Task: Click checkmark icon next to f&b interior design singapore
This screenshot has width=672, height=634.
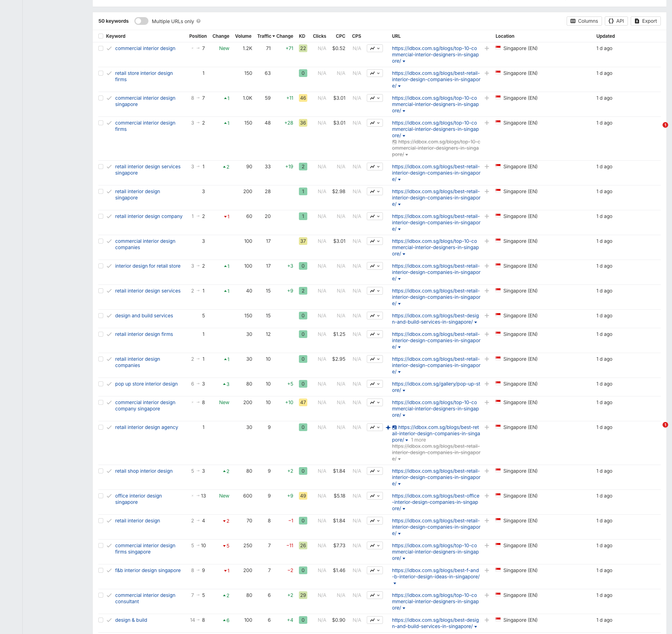Action: tap(109, 570)
